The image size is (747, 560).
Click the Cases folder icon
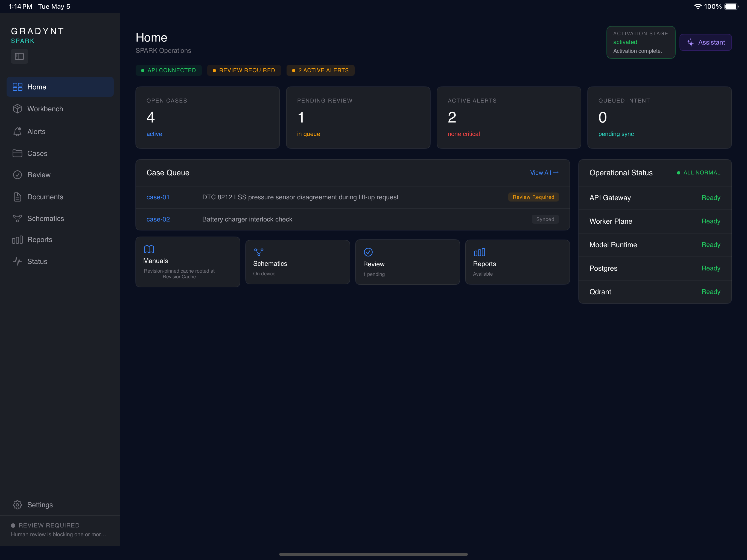pos(17,153)
